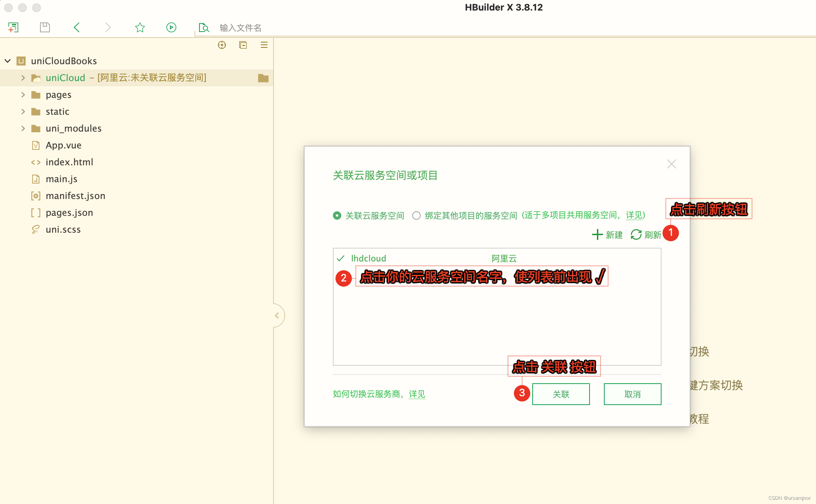Image resolution: width=816 pixels, height=504 pixels.
Task: Click the macOS minimize window button
Action: pos(22,7)
